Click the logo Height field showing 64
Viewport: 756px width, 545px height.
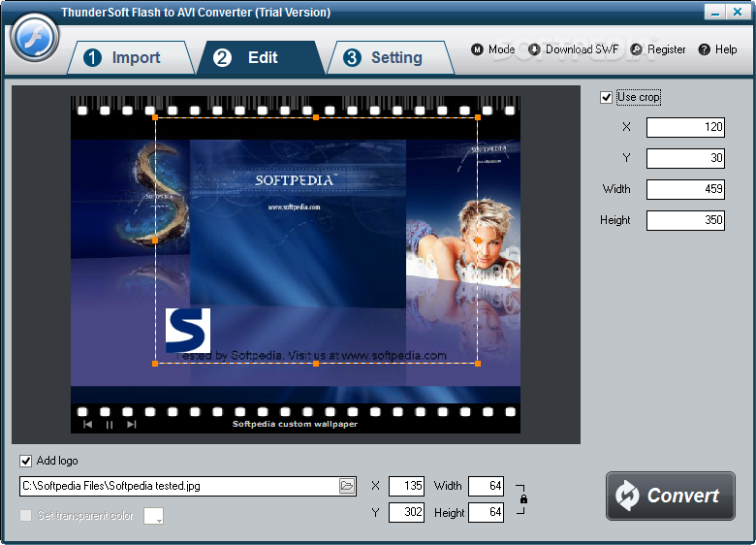(486, 512)
